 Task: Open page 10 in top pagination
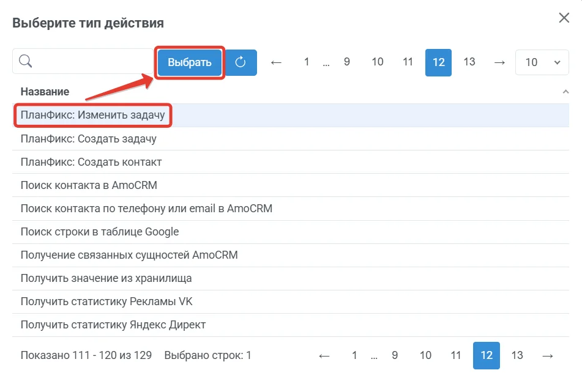pos(378,62)
